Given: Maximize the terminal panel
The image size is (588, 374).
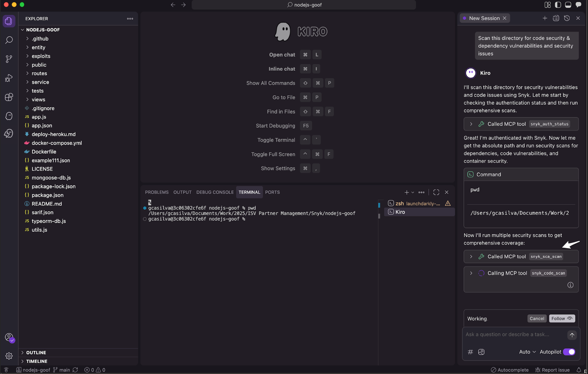Looking at the screenshot, I should 436,192.
